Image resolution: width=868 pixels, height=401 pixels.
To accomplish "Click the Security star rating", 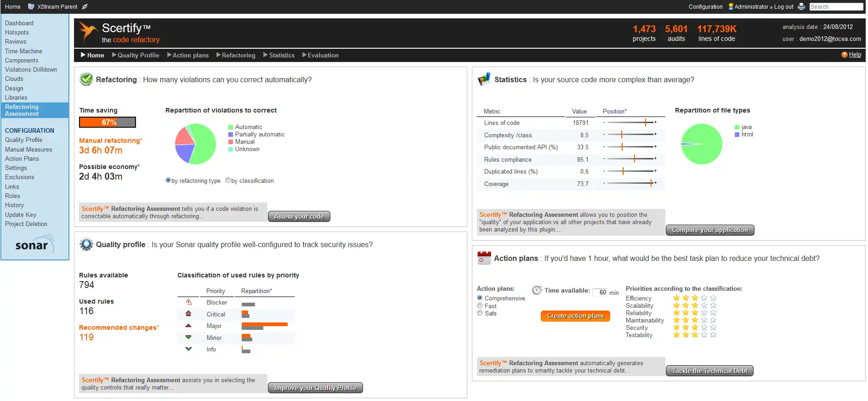I will click(695, 328).
